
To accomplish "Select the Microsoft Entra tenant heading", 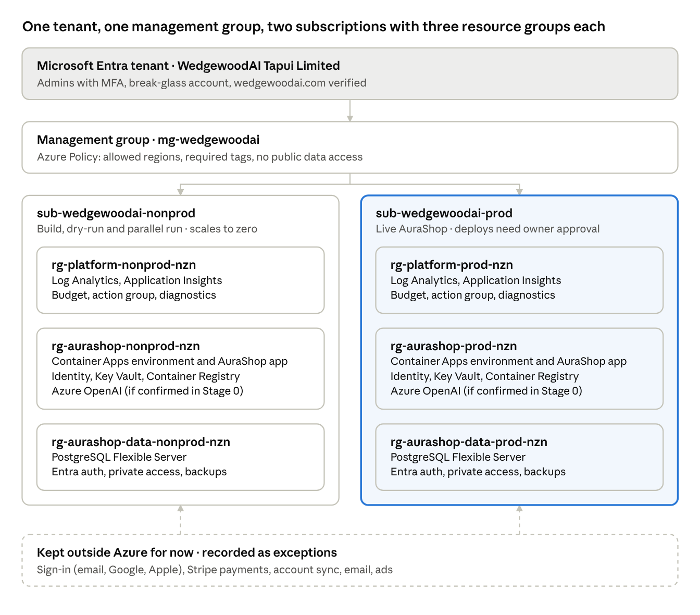I will (189, 66).
